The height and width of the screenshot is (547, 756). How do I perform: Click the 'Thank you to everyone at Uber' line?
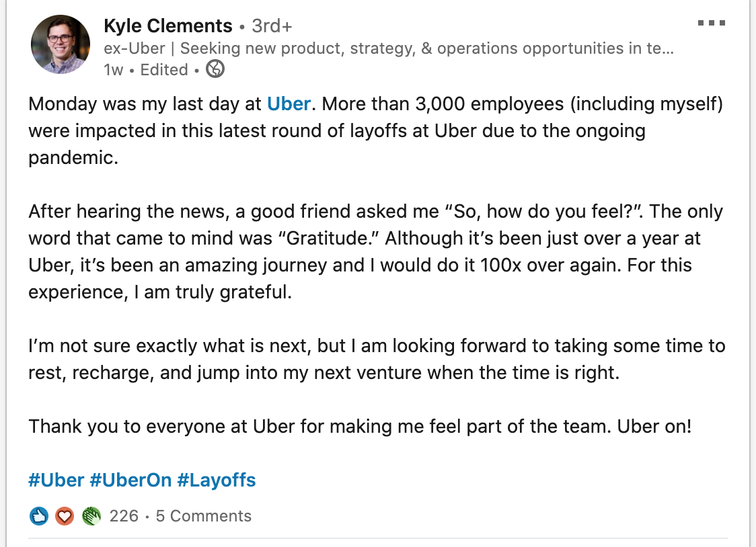tap(360, 427)
